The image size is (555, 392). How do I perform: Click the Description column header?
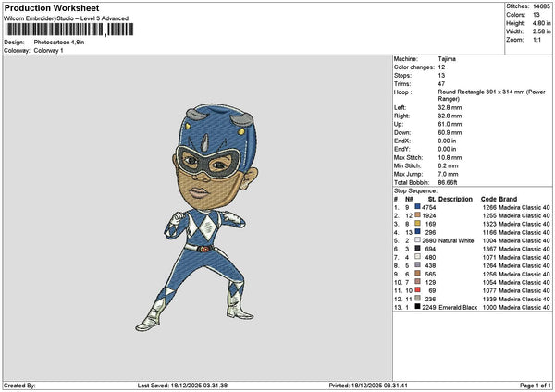pos(455,199)
